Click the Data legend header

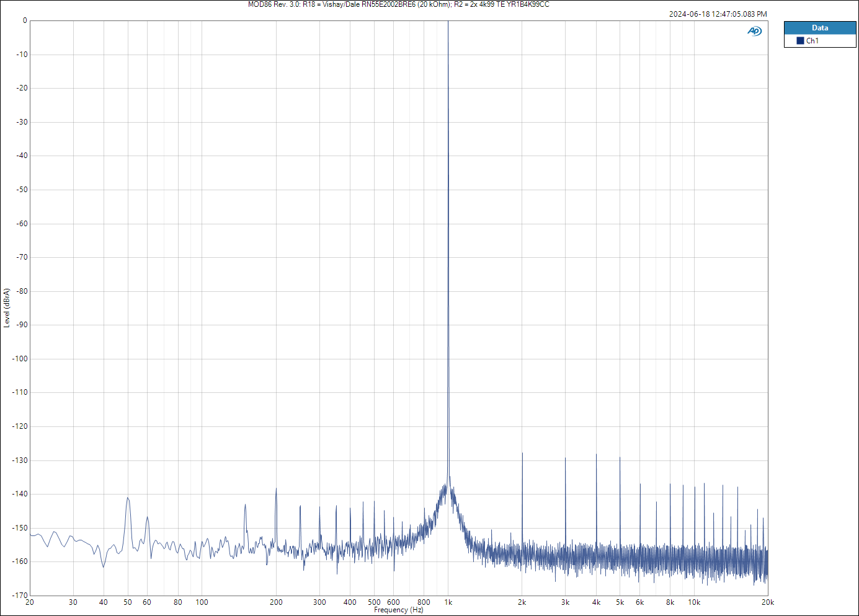[x=820, y=28]
